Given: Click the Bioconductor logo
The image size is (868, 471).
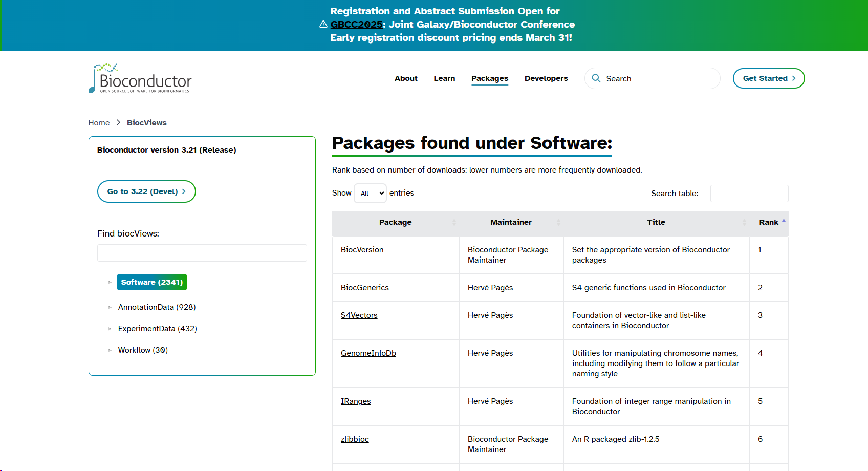Looking at the screenshot, I should pos(140,78).
